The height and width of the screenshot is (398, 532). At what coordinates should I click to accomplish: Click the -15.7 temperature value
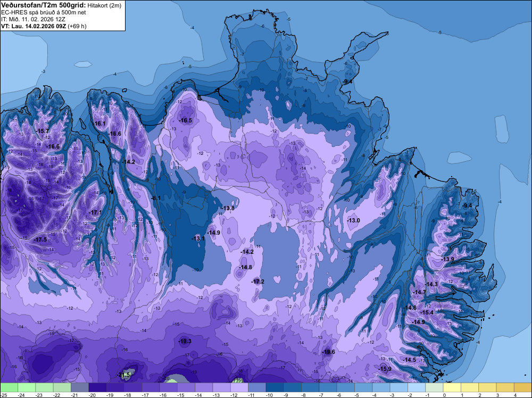(x=43, y=131)
